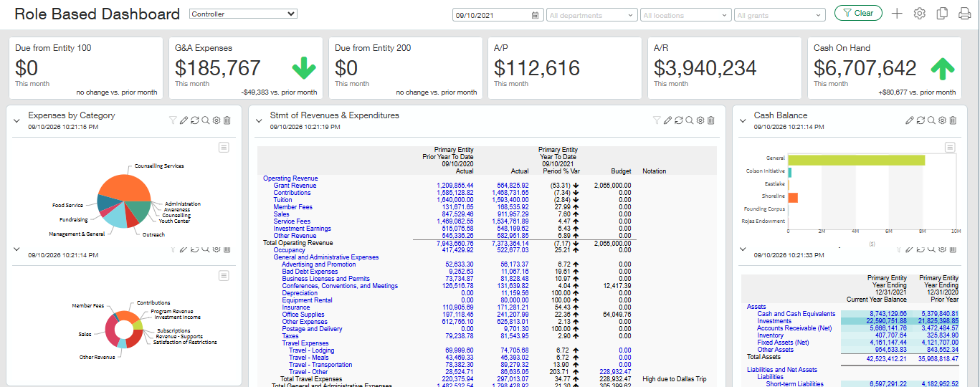The image size is (980, 387).
Task: Open Cash Balance chart menu icon
Action: (950, 147)
